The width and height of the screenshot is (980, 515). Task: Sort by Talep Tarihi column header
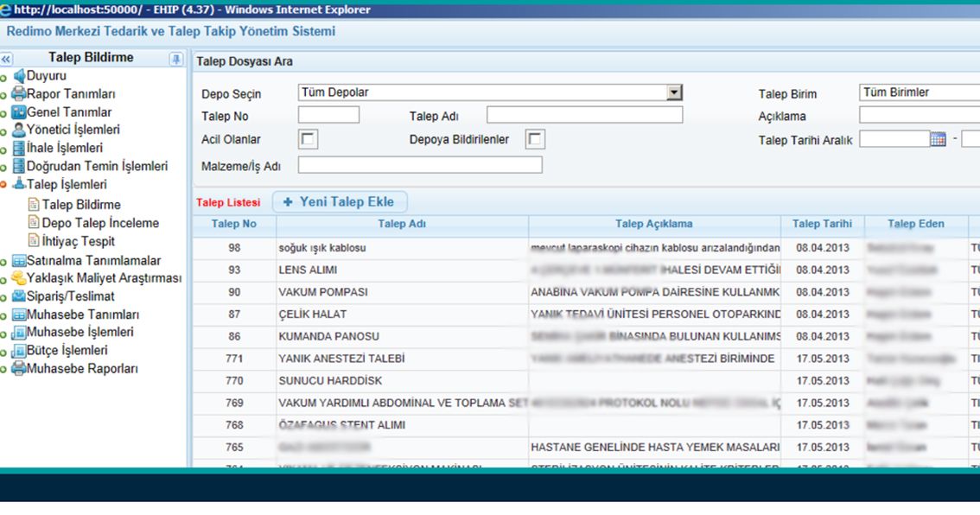tap(821, 224)
